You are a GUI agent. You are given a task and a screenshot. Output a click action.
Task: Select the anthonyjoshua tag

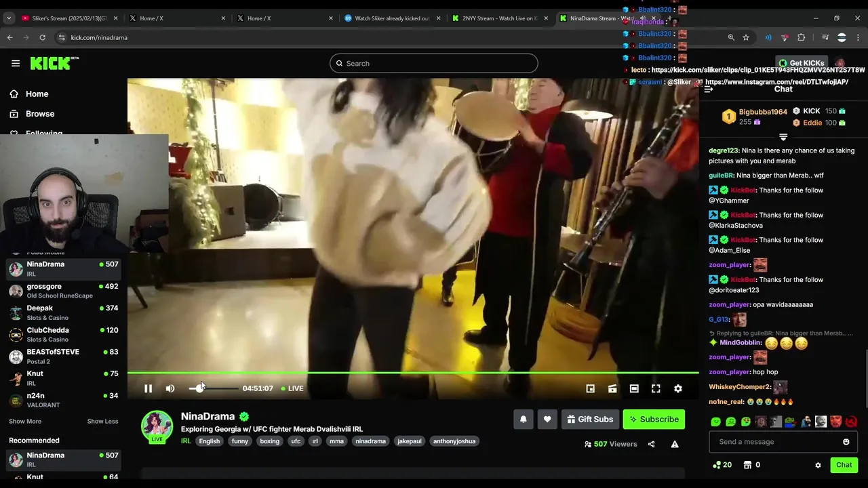(x=454, y=441)
